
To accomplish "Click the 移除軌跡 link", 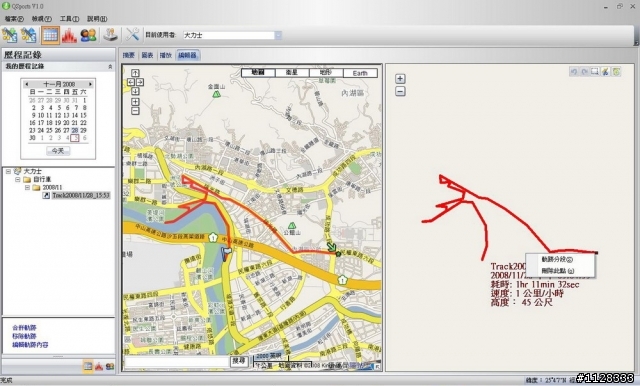I will pos(24,336).
